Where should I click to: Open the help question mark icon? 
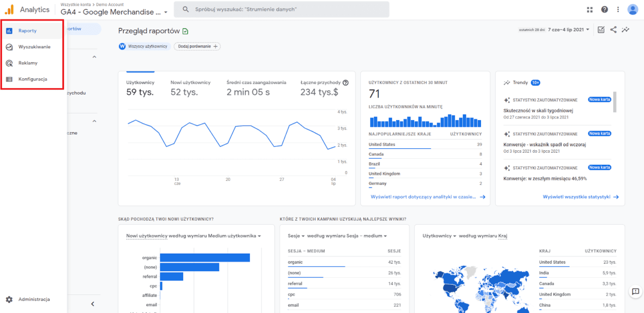pos(604,10)
